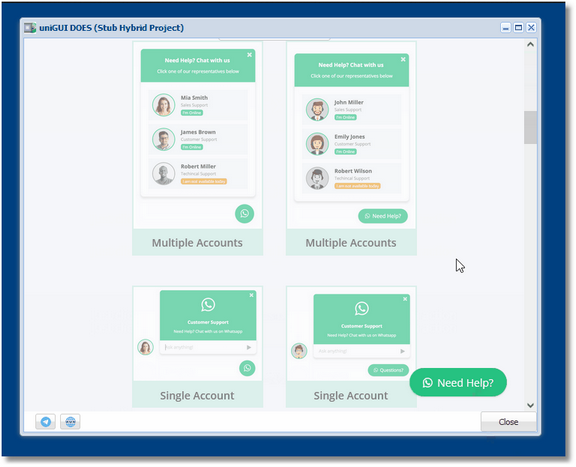Click the Telegram paper plane icon button
The width and height of the screenshot is (576, 467).
click(x=46, y=421)
